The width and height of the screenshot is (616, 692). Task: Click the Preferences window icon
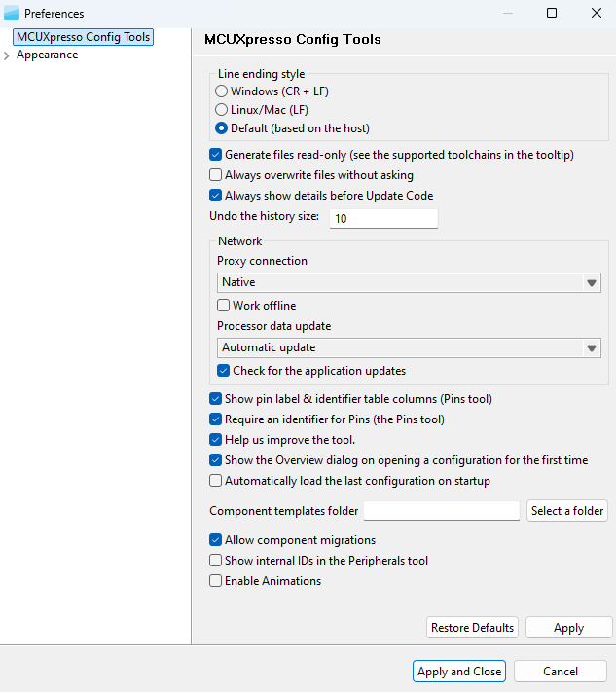point(12,14)
